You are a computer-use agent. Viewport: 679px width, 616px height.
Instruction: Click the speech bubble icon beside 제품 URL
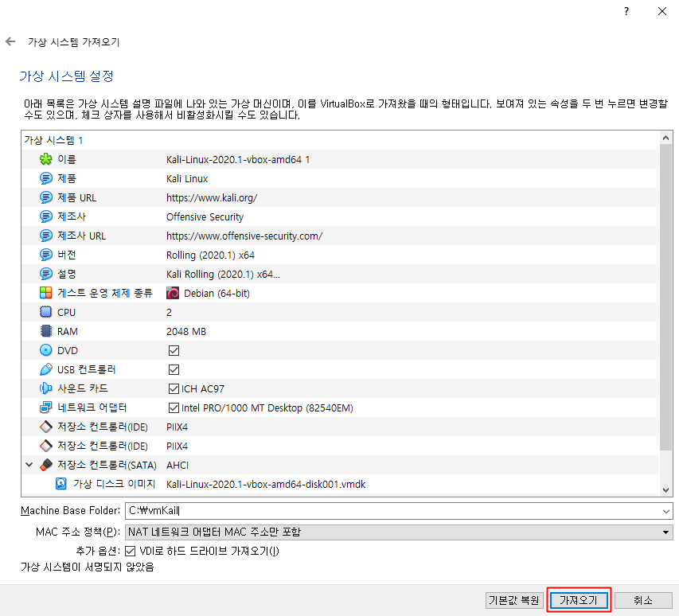pos(46,197)
